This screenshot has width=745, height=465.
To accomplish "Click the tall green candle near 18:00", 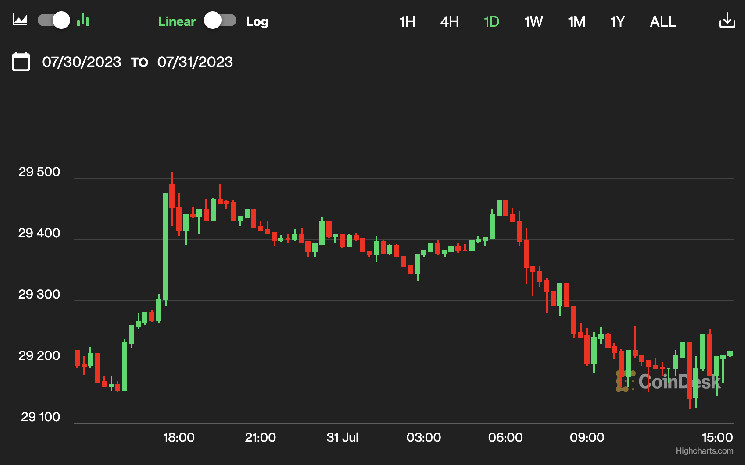I will click(165, 247).
